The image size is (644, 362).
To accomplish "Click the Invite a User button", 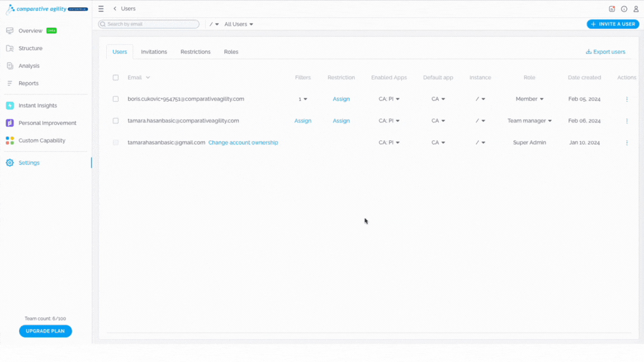I will [613, 24].
